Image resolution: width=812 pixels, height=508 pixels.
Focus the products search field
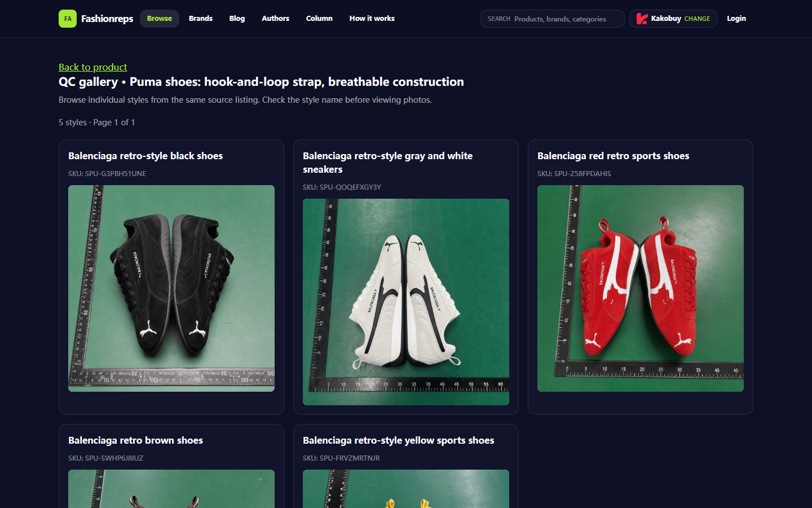click(553, 19)
